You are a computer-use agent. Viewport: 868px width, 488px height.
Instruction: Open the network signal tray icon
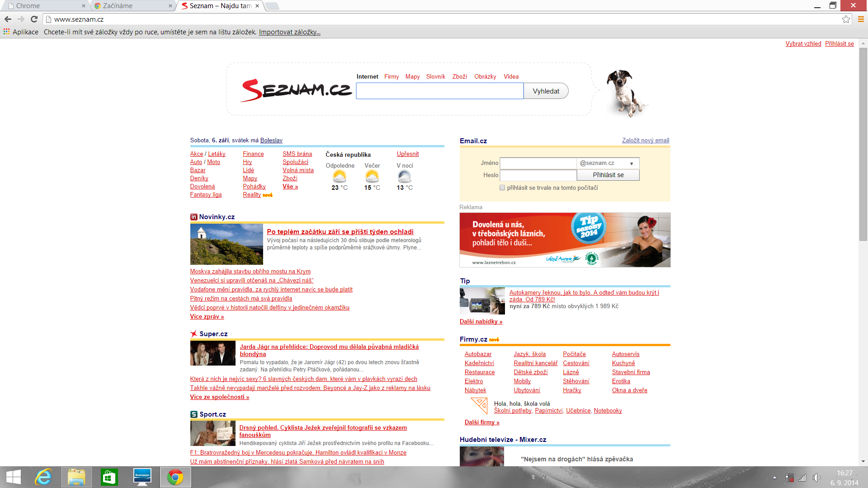(x=803, y=478)
